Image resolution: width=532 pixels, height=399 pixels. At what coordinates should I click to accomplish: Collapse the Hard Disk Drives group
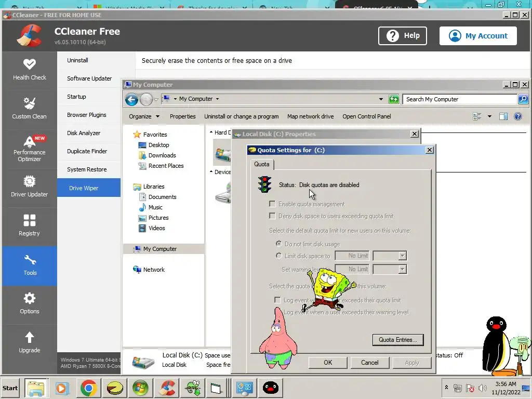(211, 132)
